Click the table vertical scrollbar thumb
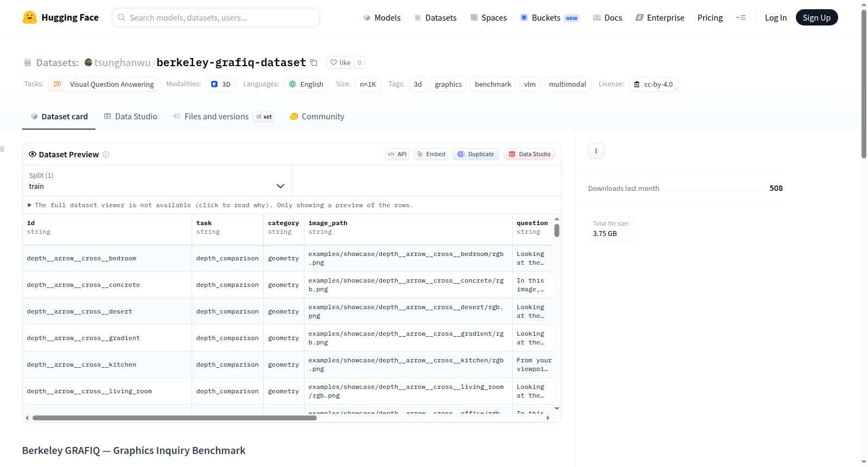The image size is (868, 467). point(557,231)
